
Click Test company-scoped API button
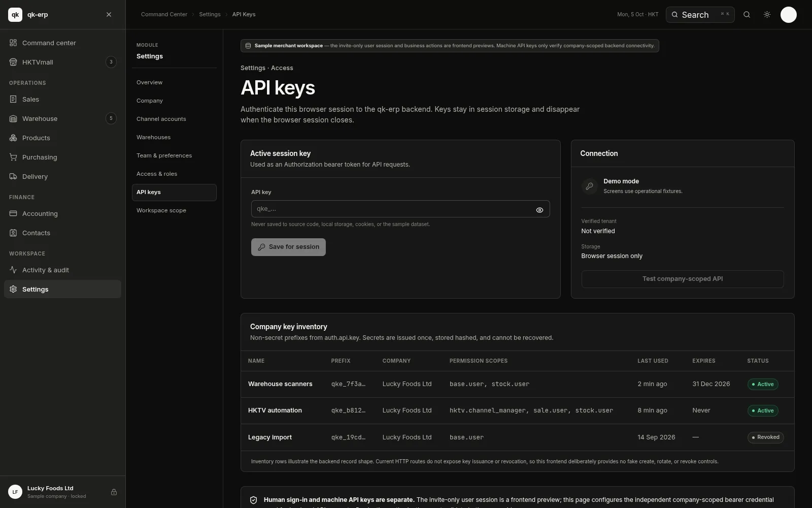pyautogui.click(x=682, y=279)
